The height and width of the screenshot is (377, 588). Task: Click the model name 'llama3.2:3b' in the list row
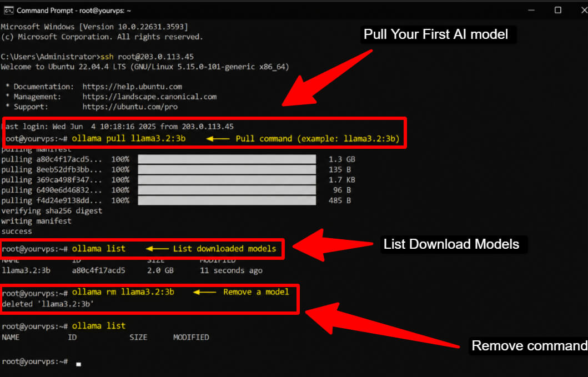(x=26, y=270)
